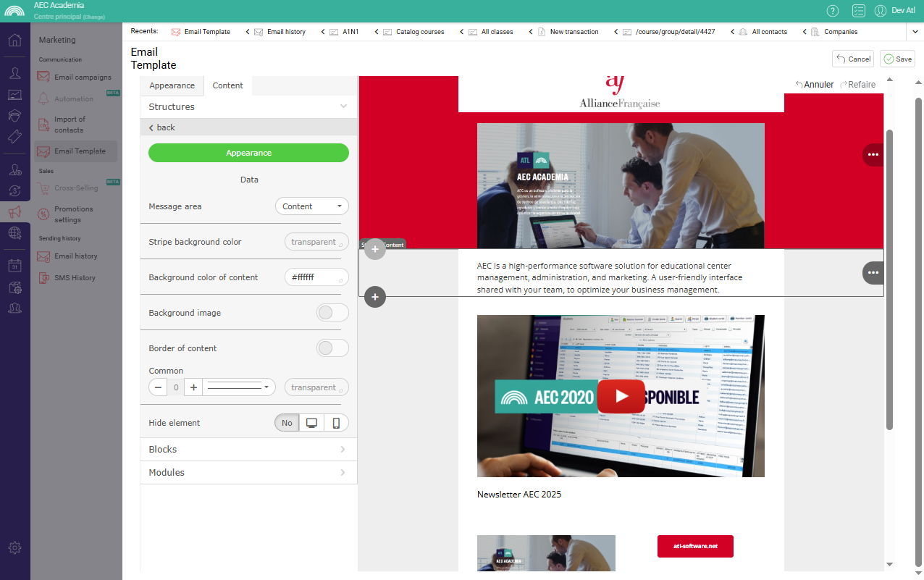The image size is (924, 580).
Task: Open settings gear in bottom-left sidebar
Action: (14, 547)
